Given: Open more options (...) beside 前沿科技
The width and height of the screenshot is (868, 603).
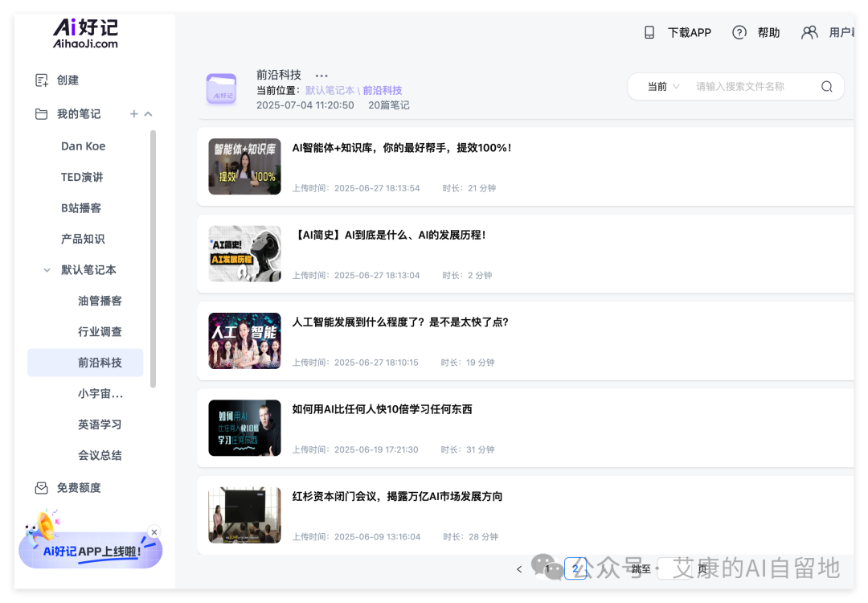Looking at the screenshot, I should click(321, 74).
